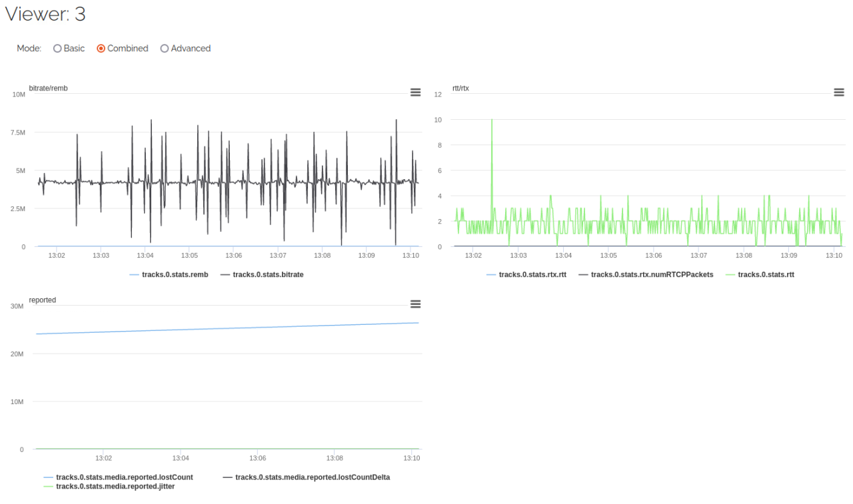Screen dimensions: 853x504
Task: Toggle tracks.0.stats.remb legend series
Action: 169,274
